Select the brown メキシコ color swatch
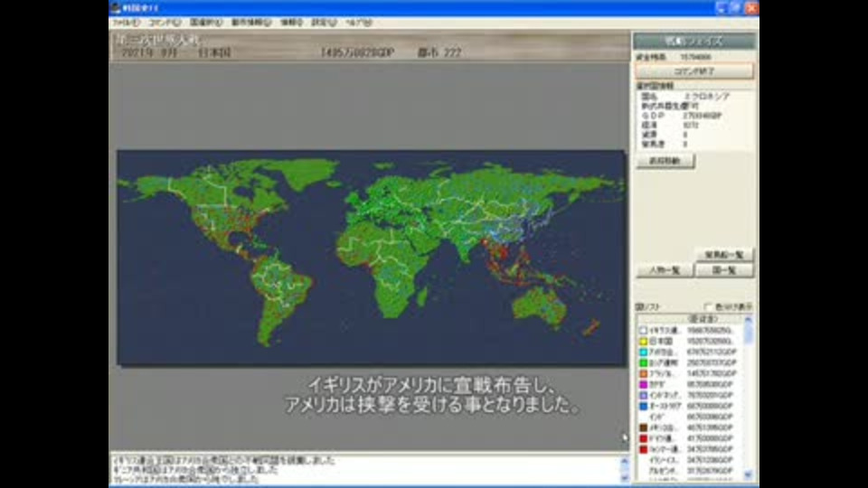The height and width of the screenshot is (488, 868). pos(643,427)
